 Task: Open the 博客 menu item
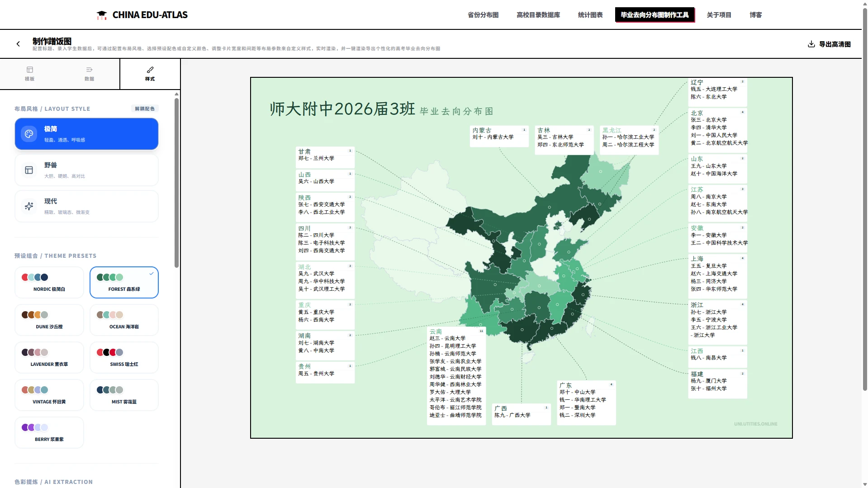[756, 15]
